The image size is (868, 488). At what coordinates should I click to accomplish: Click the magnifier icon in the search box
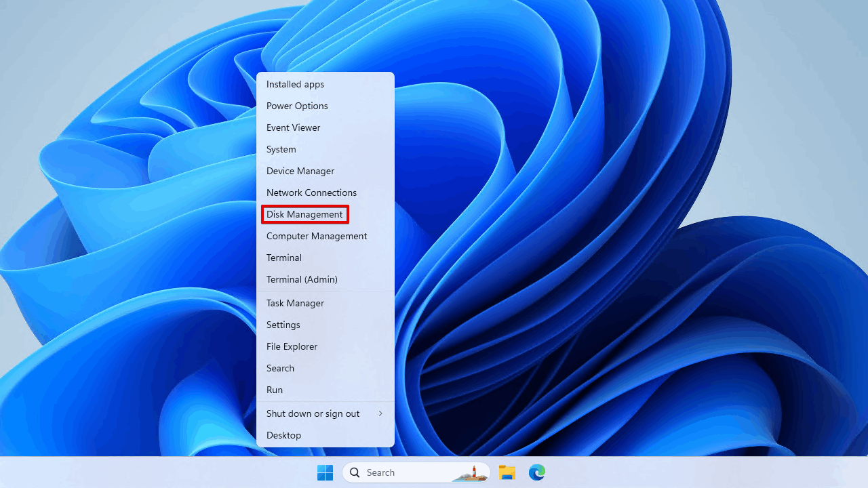[x=355, y=472]
